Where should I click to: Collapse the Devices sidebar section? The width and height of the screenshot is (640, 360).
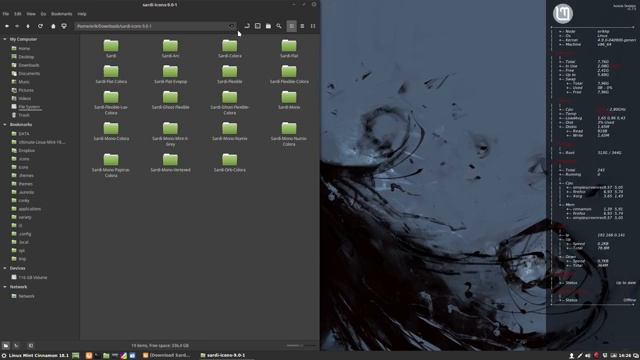coord(5,268)
